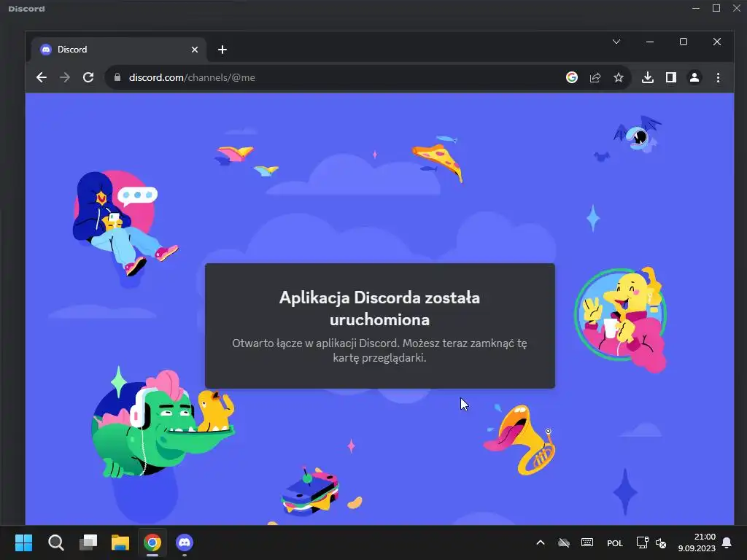View site information via the padlock icon
Screen dimensions: 747x560
(117, 77)
